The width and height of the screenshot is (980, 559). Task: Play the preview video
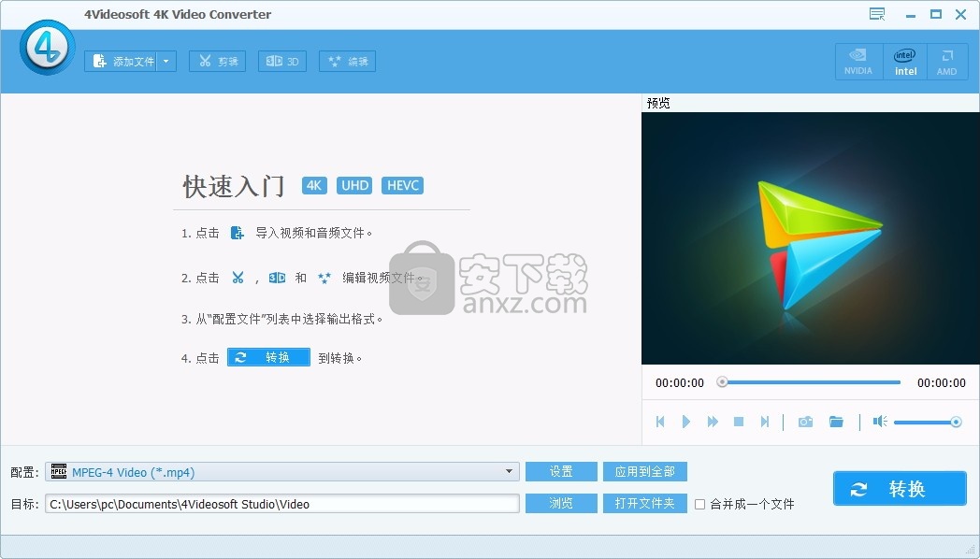click(x=685, y=422)
